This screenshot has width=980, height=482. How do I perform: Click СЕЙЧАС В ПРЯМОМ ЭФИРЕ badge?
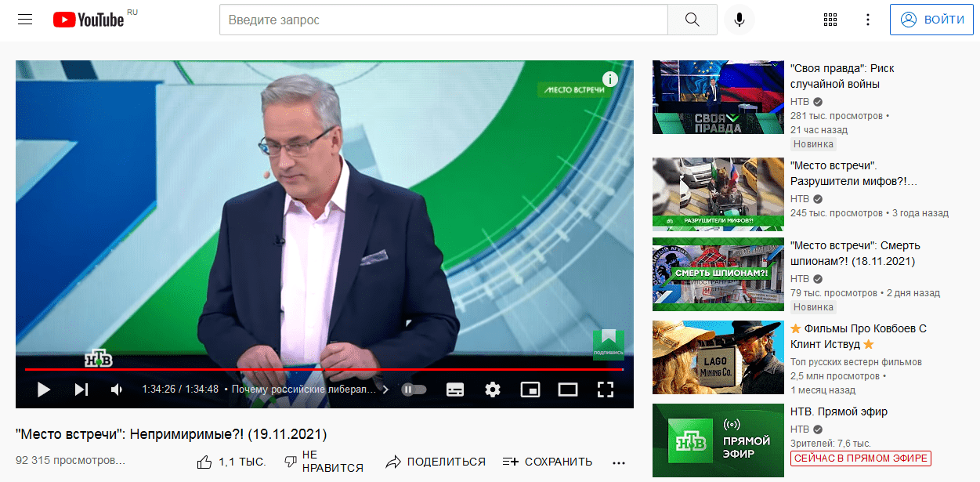(x=861, y=458)
